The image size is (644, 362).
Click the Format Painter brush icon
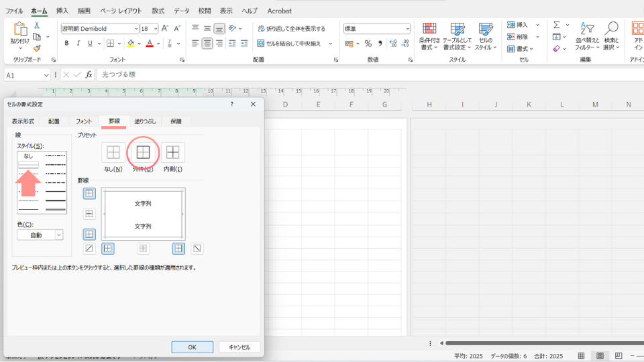tap(37, 48)
